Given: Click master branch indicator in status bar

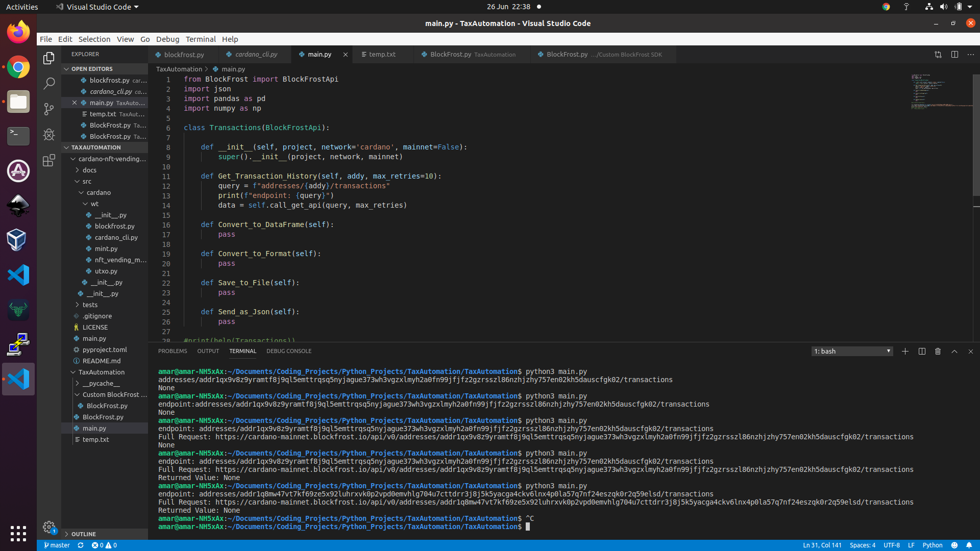Looking at the screenshot, I should coord(57,545).
